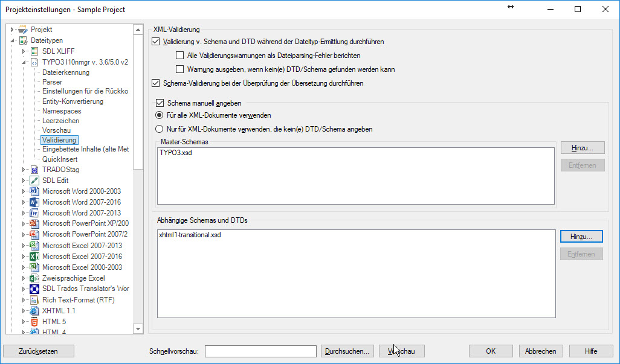
Task: Click Durchsuchen button
Action: pos(347,351)
